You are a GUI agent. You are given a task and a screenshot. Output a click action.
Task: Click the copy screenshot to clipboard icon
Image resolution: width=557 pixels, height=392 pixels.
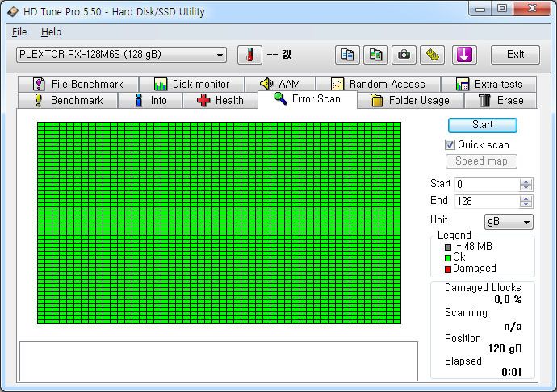coord(375,55)
